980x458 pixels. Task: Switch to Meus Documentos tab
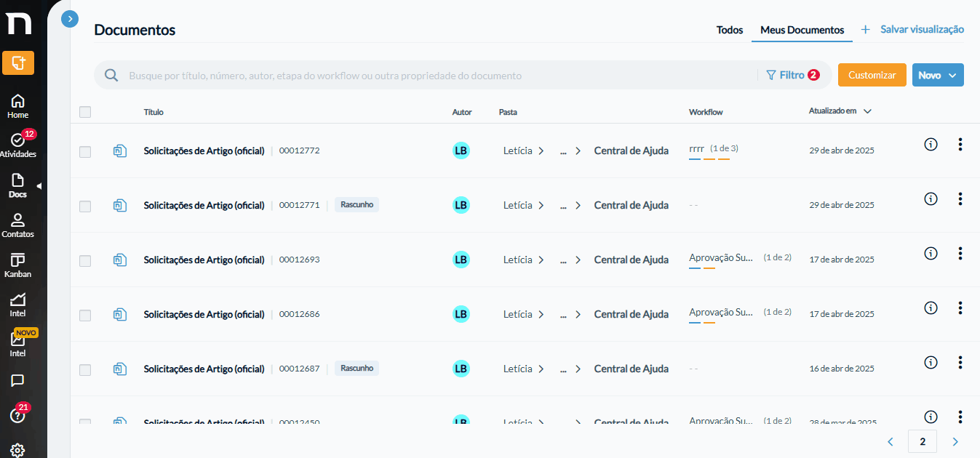(802, 30)
